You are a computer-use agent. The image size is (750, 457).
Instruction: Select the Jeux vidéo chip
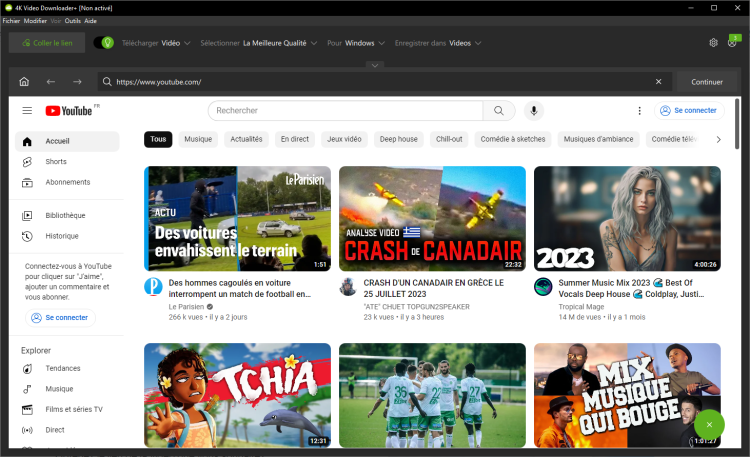pyautogui.click(x=344, y=139)
